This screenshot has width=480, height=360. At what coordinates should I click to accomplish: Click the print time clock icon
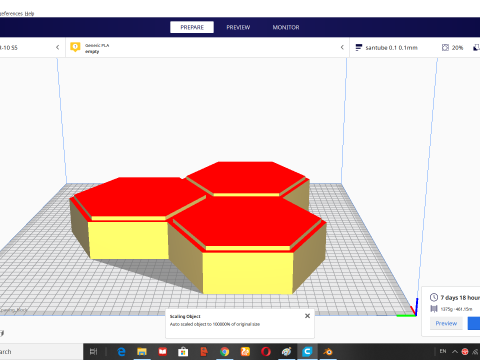434,297
